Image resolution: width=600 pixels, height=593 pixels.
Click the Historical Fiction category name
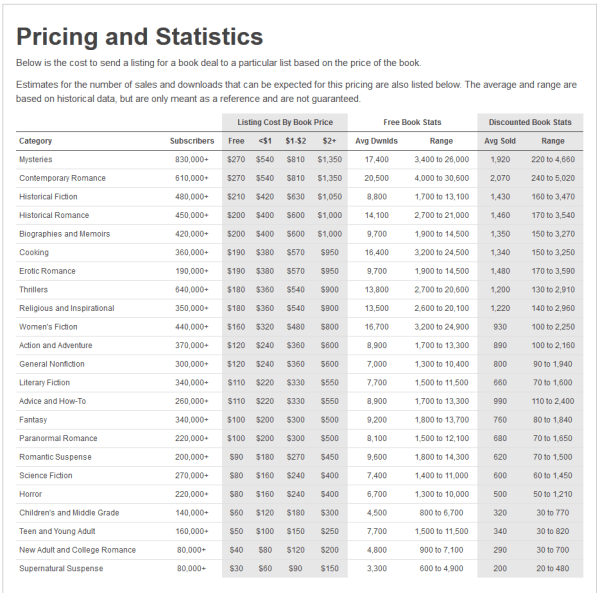coord(48,197)
